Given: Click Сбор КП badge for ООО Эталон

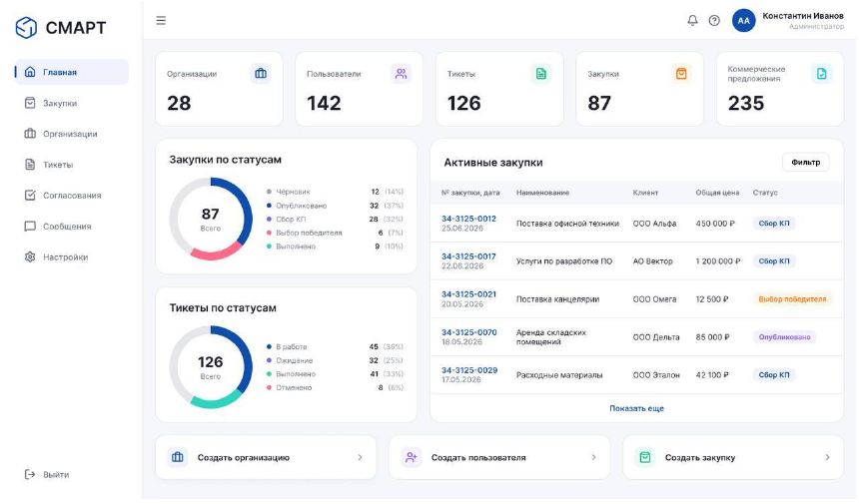Looking at the screenshot, I should pyautogui.click(x=776, y=375).
